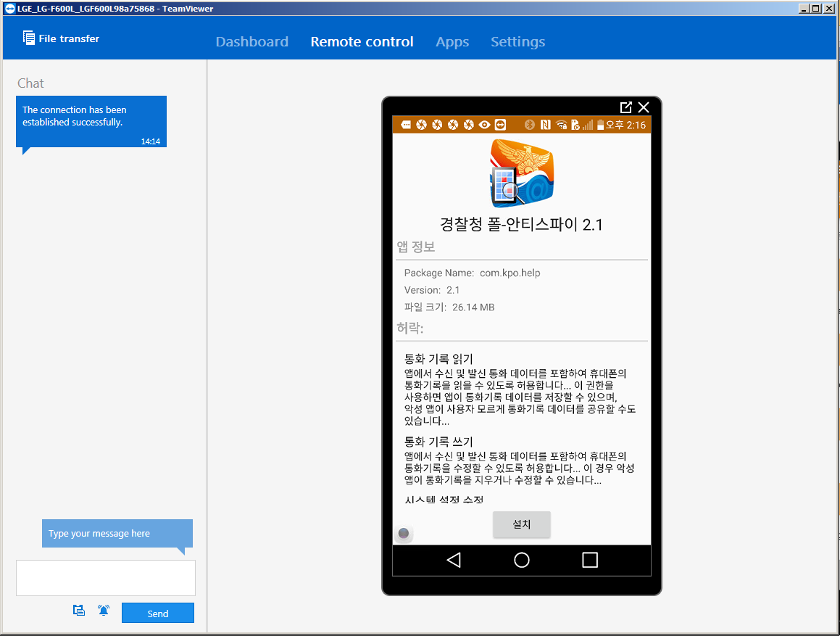Click the Version 2.1 line

coord(432,290)
